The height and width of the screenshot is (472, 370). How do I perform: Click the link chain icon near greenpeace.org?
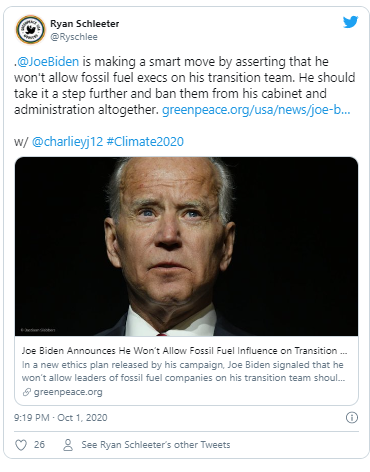pyautogui.click(x=27, y=392)
